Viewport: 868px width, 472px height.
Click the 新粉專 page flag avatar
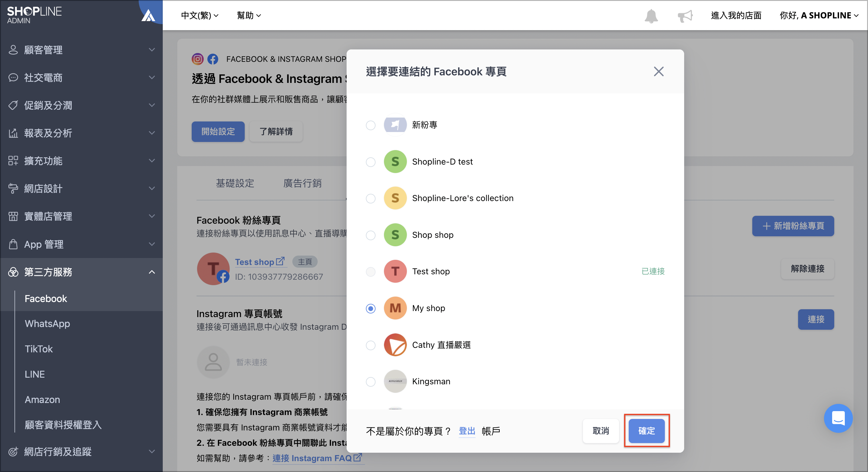point(395,125)
